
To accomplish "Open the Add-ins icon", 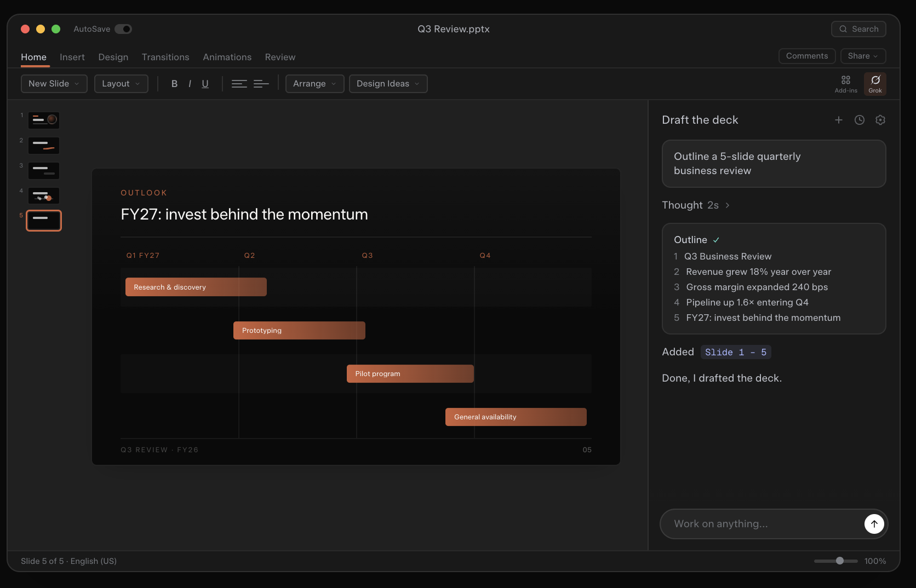I will [x=846, y=84].
